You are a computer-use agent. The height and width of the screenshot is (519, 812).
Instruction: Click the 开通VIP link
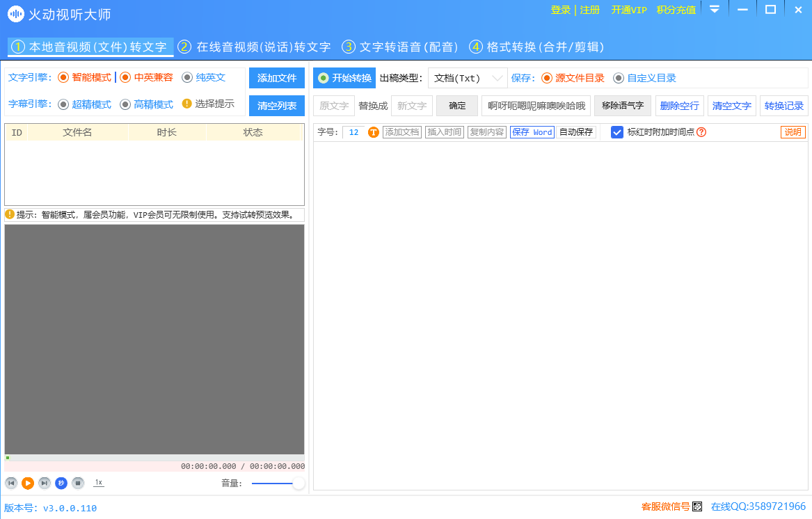pos(629,10)
